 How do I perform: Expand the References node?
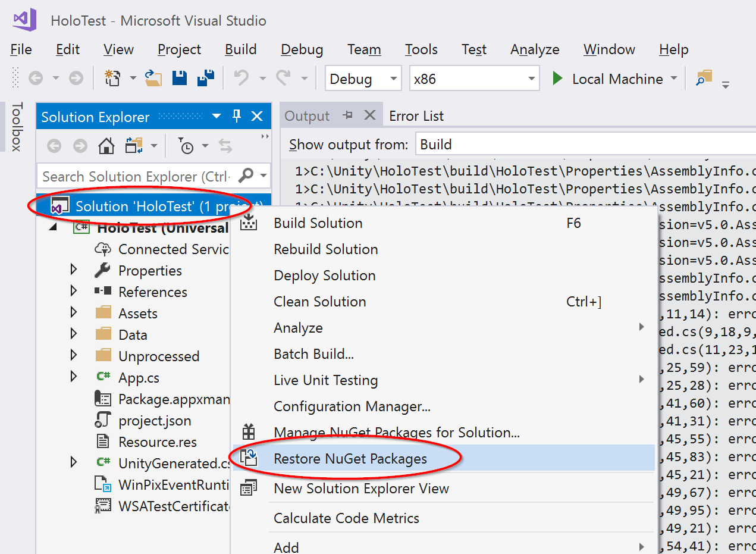pos(74,292)
